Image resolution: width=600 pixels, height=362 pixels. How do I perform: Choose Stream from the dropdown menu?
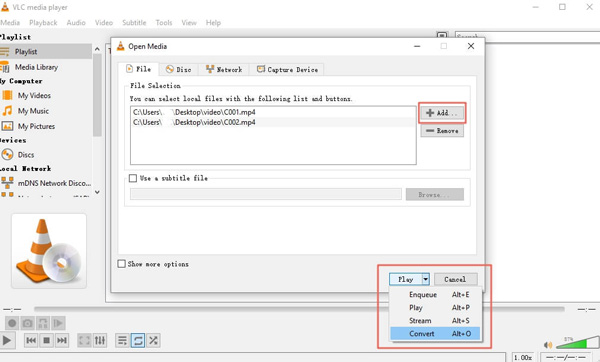[435, 321]
